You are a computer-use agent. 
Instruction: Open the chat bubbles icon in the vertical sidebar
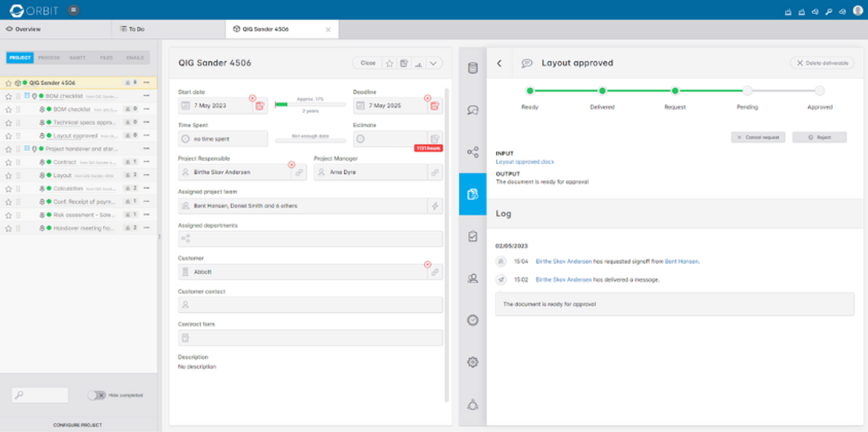tap(473, 110)
